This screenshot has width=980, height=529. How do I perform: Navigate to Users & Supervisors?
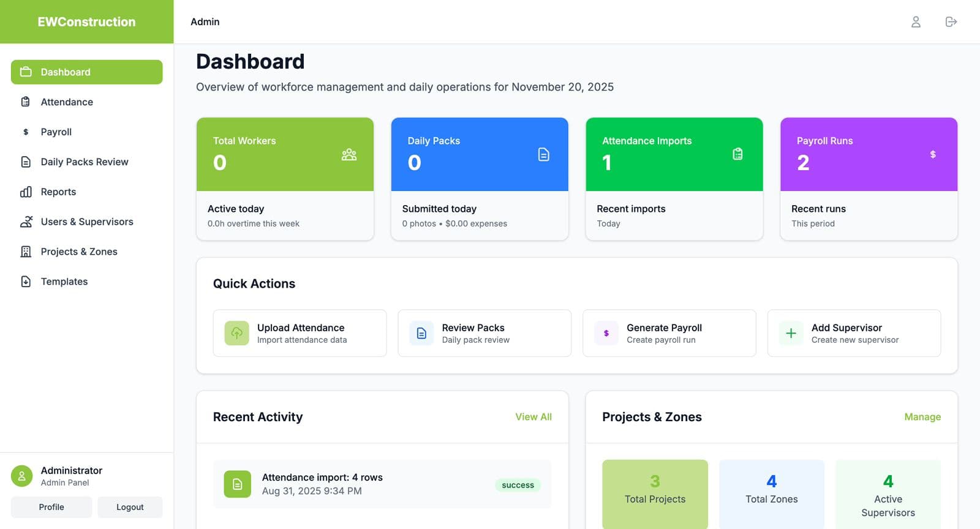[86, 222]
